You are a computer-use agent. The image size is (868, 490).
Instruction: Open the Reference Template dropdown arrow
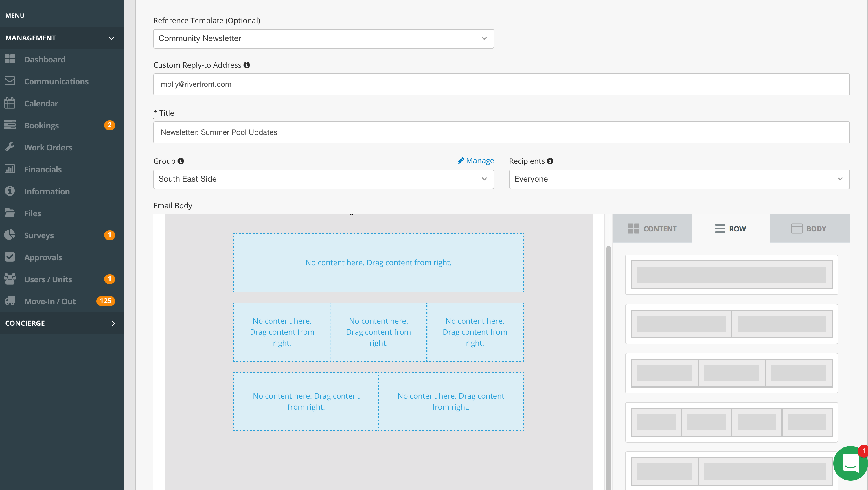[x=485, y=38]
